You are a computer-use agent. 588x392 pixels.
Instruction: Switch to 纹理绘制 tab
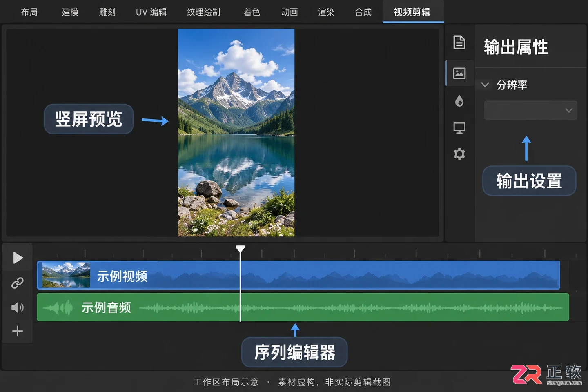click(x=203, y=12)
